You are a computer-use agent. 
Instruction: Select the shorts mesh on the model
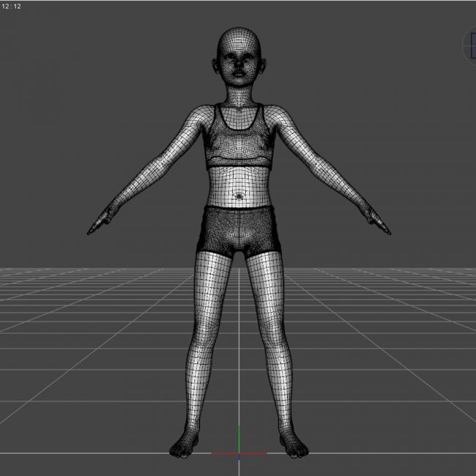[x=239, y=231]
